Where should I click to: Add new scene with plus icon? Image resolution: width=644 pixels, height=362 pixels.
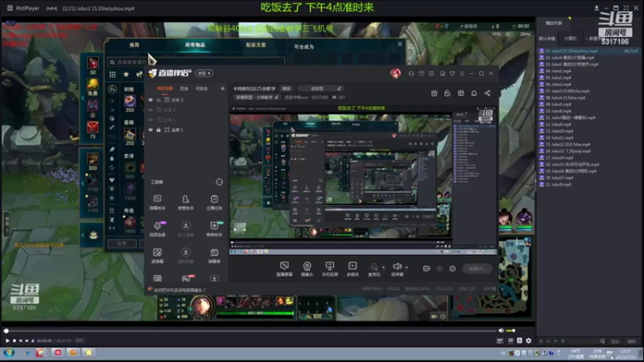(223, 88)
